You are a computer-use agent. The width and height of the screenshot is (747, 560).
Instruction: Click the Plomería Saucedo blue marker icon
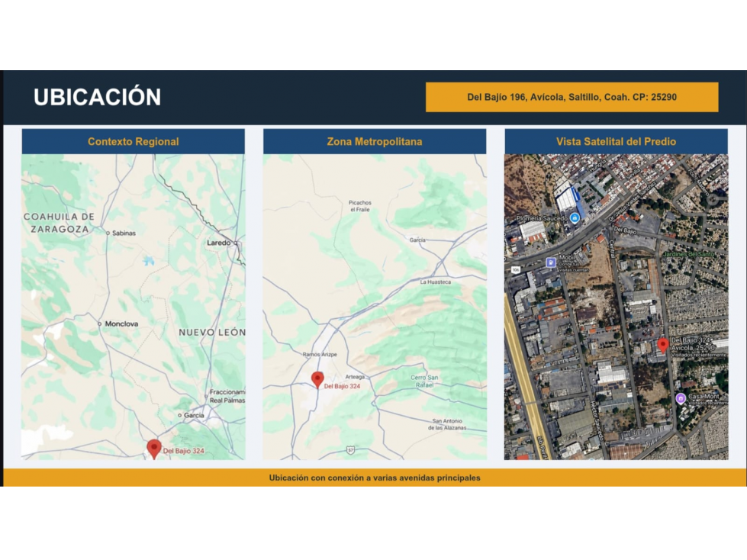click(x=575, y=218)
